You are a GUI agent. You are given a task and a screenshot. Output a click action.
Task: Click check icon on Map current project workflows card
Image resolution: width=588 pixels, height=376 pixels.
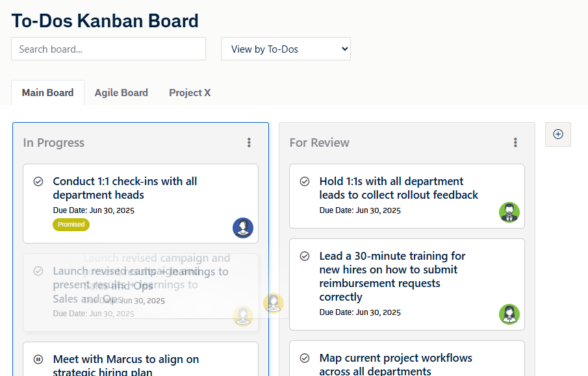[305, 358]
